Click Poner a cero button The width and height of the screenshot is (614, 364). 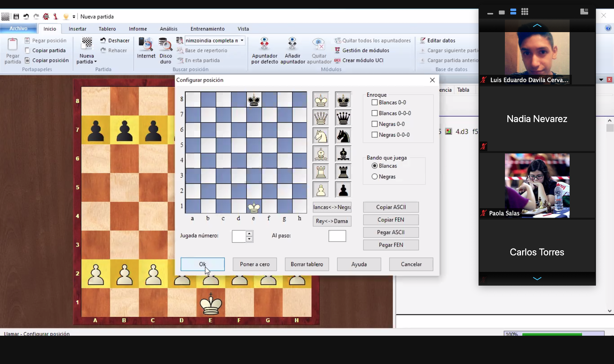[255, 264]
